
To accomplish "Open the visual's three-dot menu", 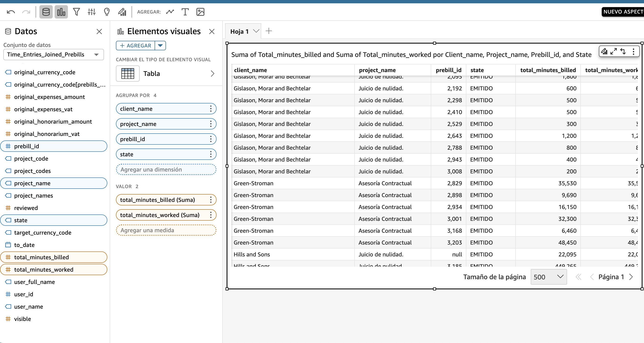I will (634, 51).
